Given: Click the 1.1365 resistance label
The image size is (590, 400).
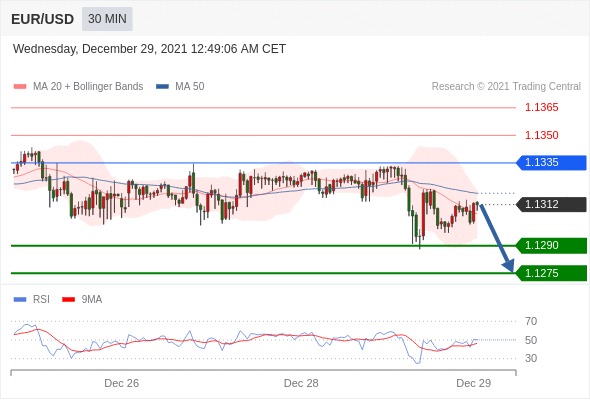Looking at the screenshot, I should coord(541,108).
